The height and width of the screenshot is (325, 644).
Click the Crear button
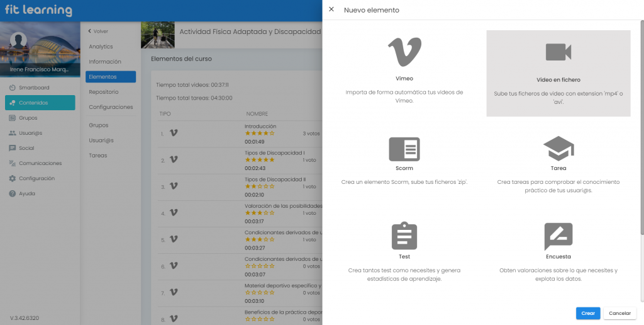coord(587,313)
